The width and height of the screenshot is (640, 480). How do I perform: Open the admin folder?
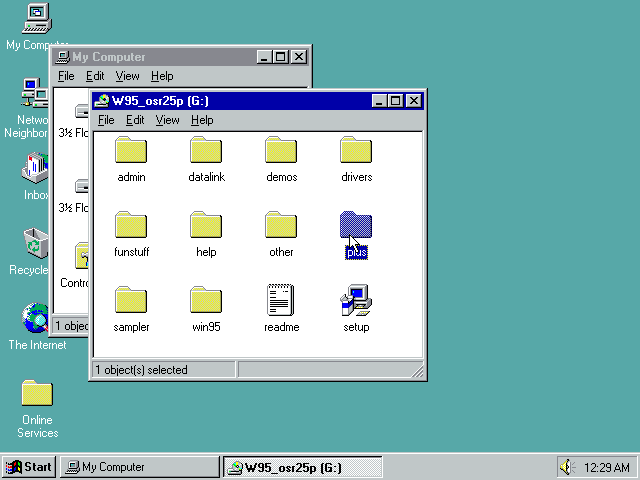pyautogui.click(x=131, y=151)
